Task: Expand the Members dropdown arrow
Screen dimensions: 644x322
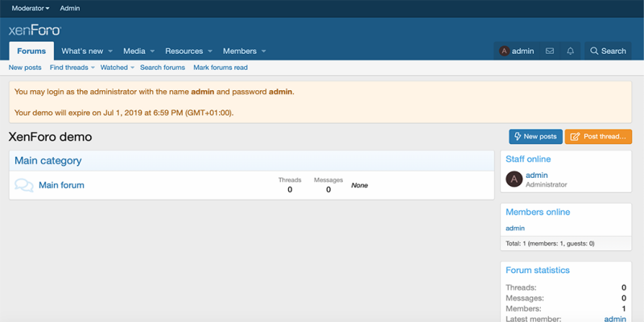Action: [263, 52]
